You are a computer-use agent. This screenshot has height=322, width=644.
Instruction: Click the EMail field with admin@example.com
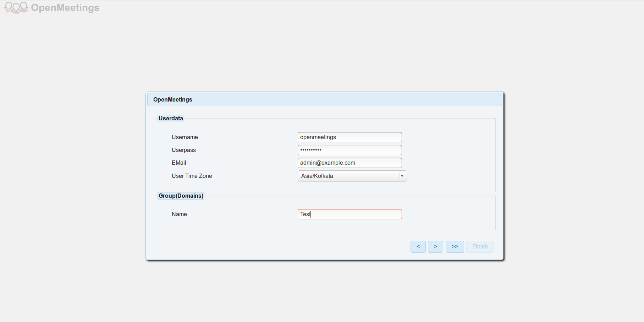point(349,163)
